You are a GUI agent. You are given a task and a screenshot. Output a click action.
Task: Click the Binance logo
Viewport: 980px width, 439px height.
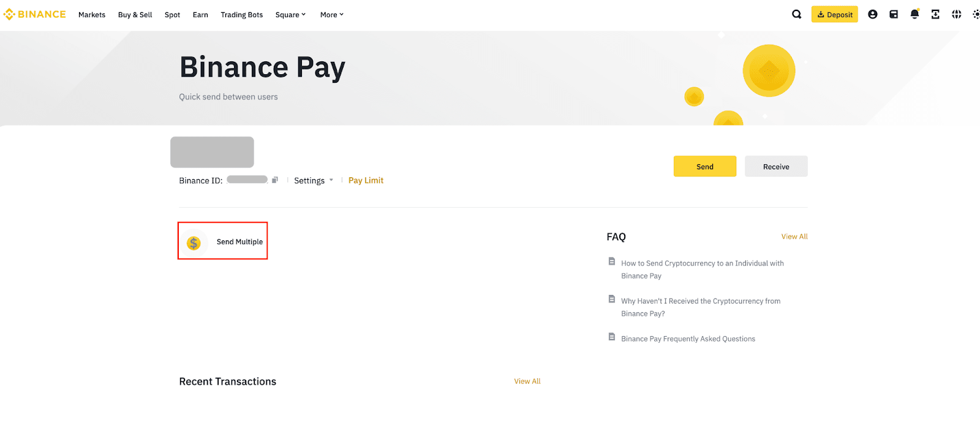coord(34,14)
